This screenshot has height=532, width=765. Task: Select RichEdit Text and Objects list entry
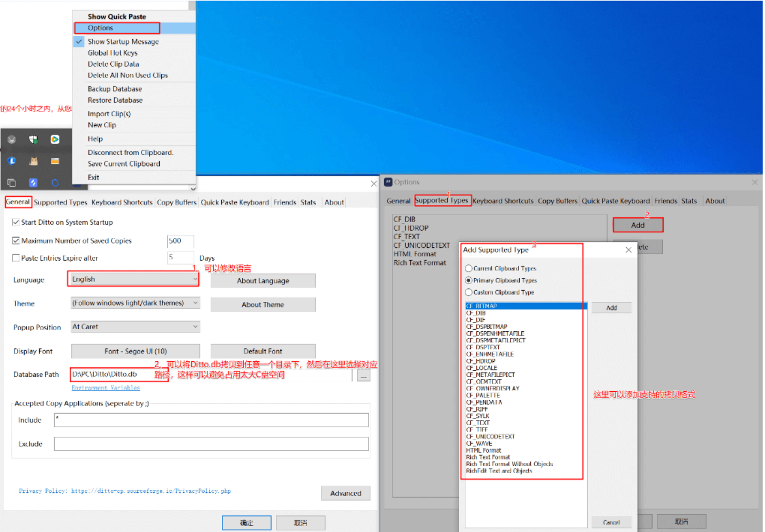click(x=499, y=471)
